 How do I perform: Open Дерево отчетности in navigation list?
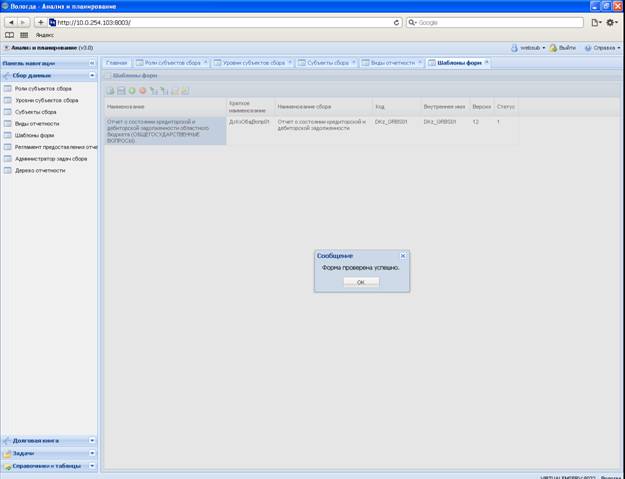coord(40,171)
